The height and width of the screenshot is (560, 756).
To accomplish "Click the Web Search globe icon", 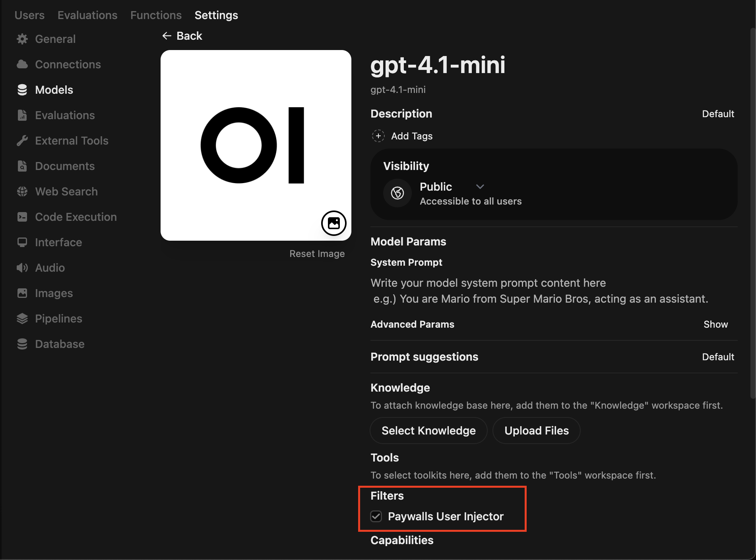I will 22,191.
